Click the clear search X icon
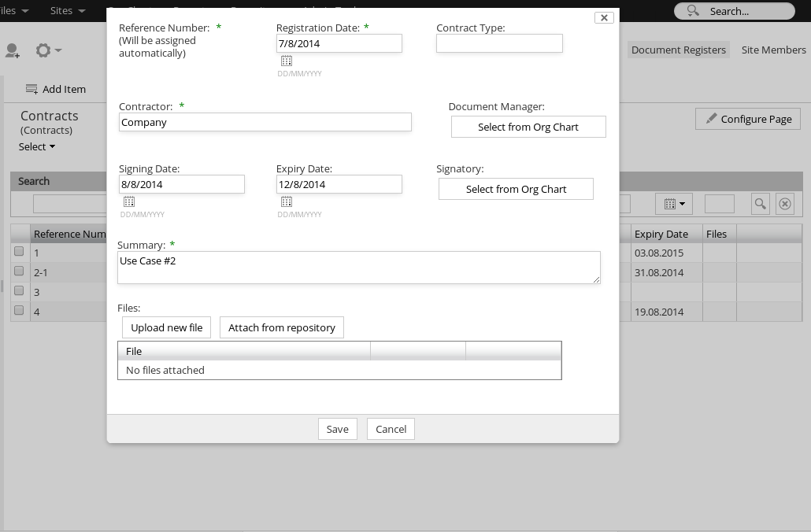Screen dimensions: 811x532 click(785, 204)
